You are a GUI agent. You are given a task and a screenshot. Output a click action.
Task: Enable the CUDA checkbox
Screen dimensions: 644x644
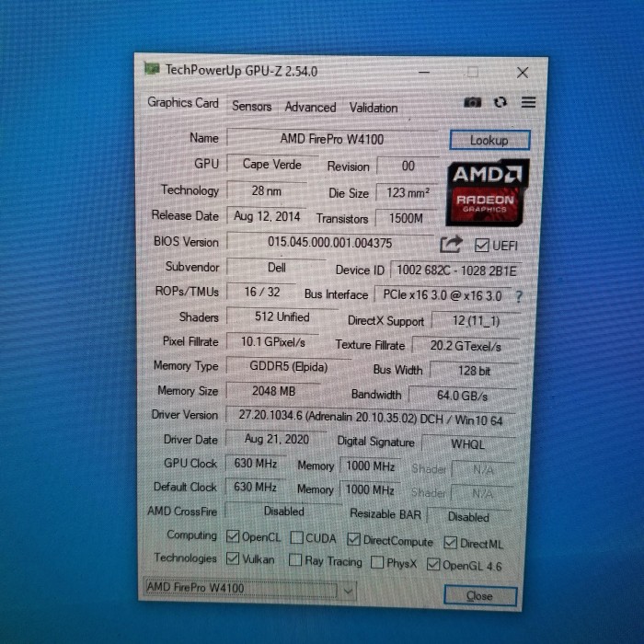[298, 538]
